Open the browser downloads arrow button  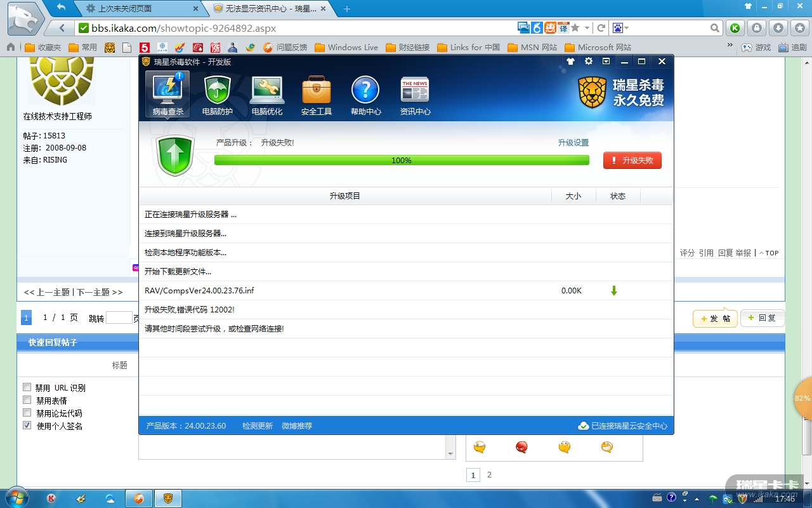[778, 28]
